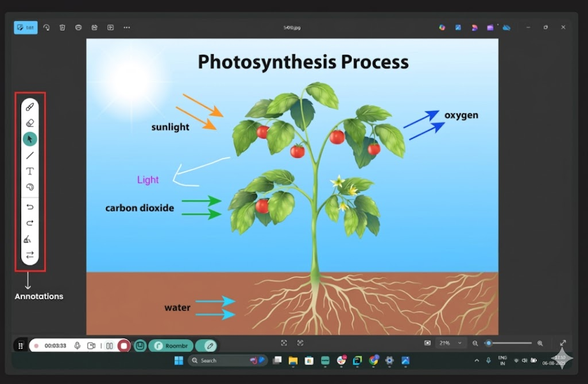Viewport: 588px width, 384px height.
Task: Switch to the pointer selection tool
Action: (x=30, y=138)
